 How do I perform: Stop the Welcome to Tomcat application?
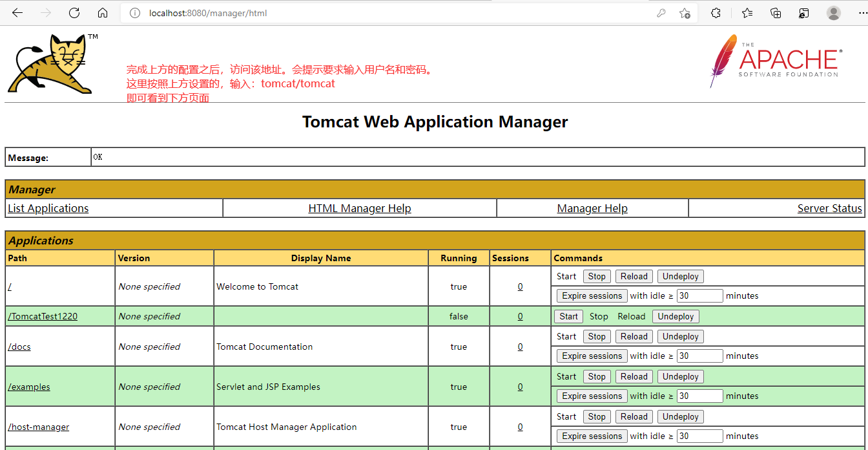pyautogui.click(x=597, y=276)
